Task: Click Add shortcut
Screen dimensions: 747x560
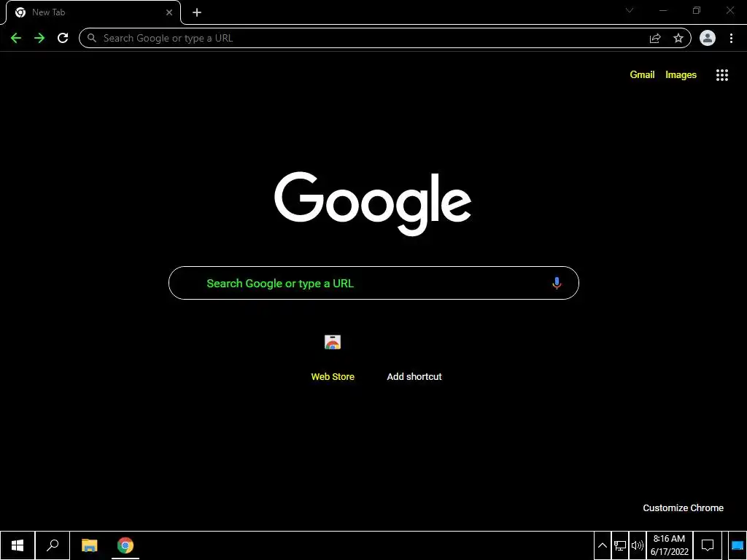Action: click(x=414, y=377)
